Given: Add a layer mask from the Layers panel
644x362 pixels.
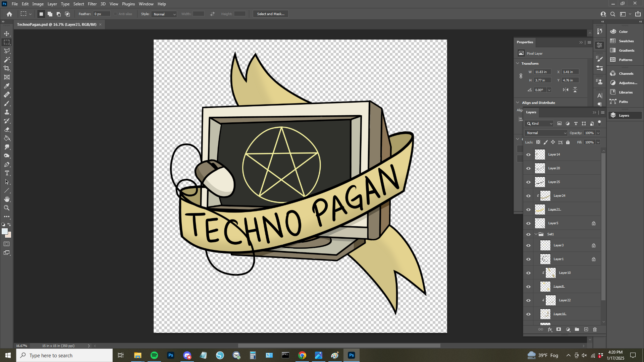Looking at the screenshot, I should [559, 329].
